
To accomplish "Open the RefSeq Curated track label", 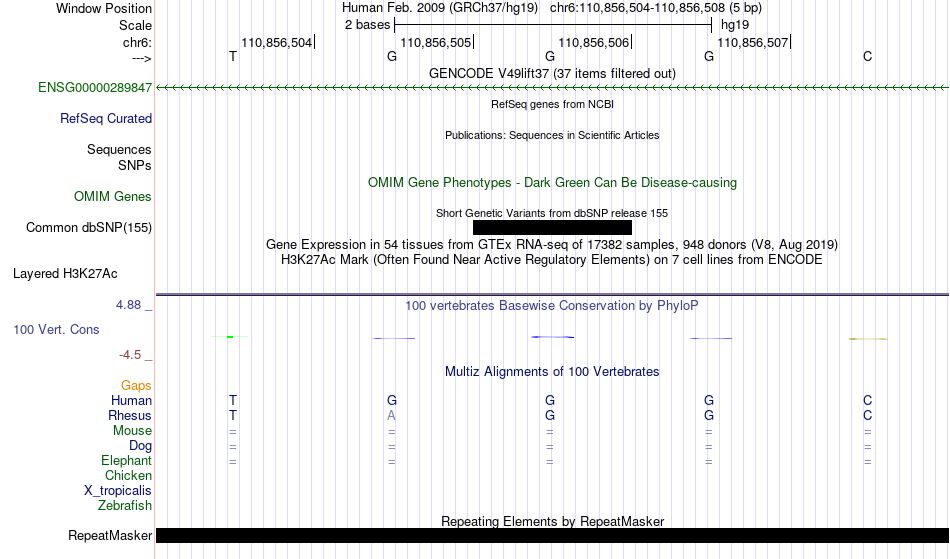I will [x=105, y=119].
